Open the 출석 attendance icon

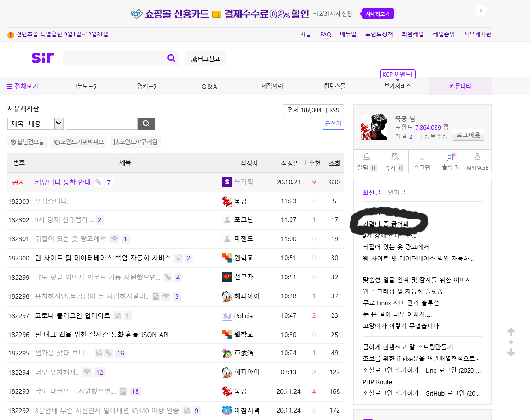450,157
